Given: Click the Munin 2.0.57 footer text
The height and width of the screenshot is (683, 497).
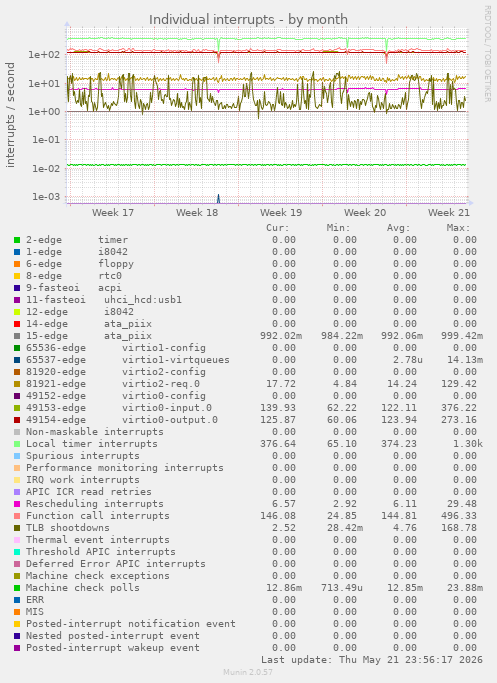Looking at the screenshot, I should [x=248, y=672].
